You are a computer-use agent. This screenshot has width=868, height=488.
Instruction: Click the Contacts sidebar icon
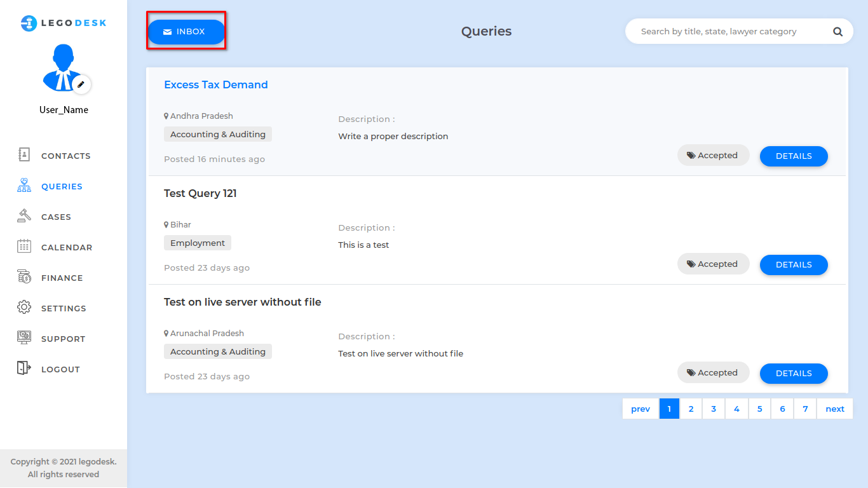click(24, 154)
